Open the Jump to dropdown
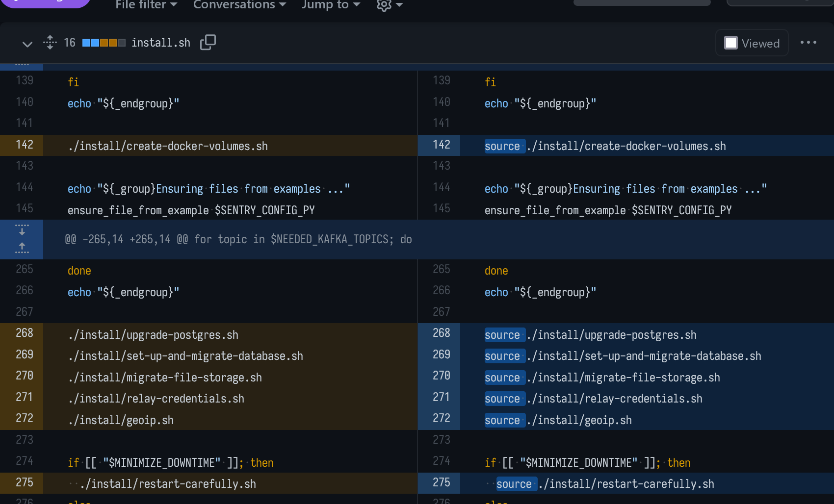 331,5
